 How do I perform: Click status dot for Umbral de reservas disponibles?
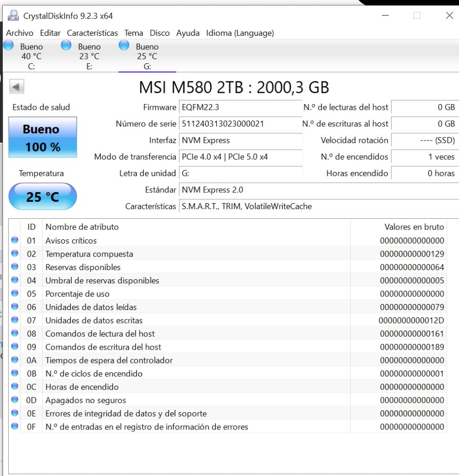[14, 280]
